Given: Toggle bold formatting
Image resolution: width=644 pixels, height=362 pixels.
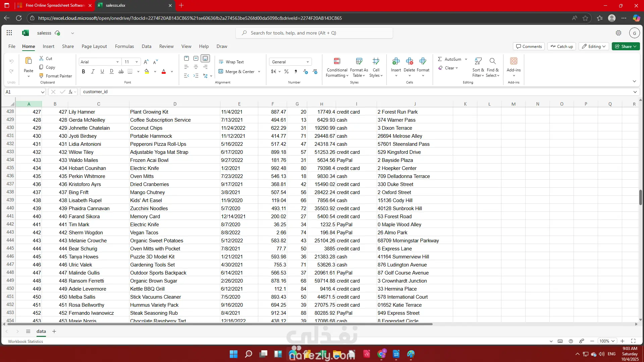Looking at the screenshot, I should pos(84,71).
